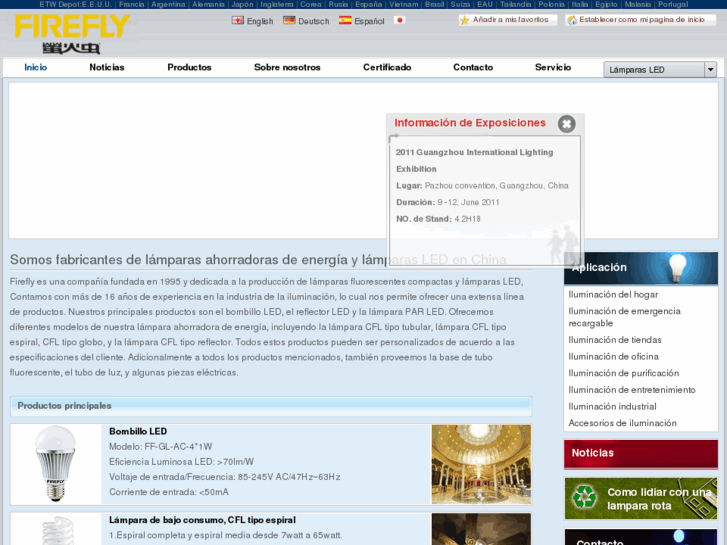This screenshot has height=545, width=727.
Task: Click the LED bulb product thumbnail
Action: [x=56, y=464]
